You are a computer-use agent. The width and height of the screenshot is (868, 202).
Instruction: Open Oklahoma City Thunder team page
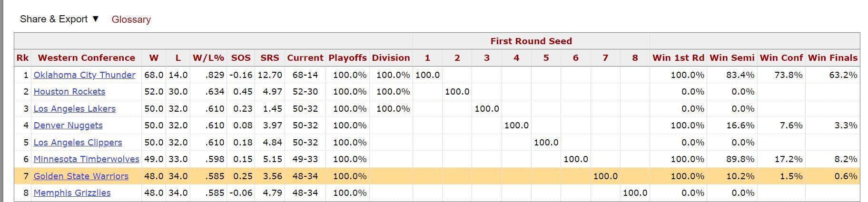coord(84,75)
